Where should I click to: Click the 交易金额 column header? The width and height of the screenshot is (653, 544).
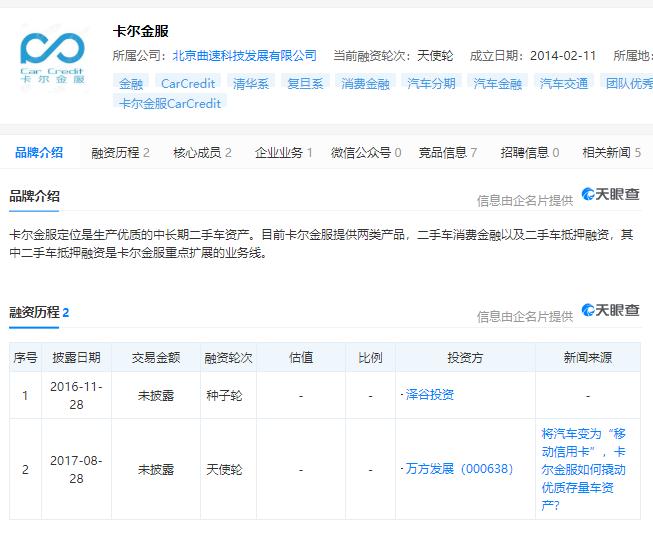[156, 357]
